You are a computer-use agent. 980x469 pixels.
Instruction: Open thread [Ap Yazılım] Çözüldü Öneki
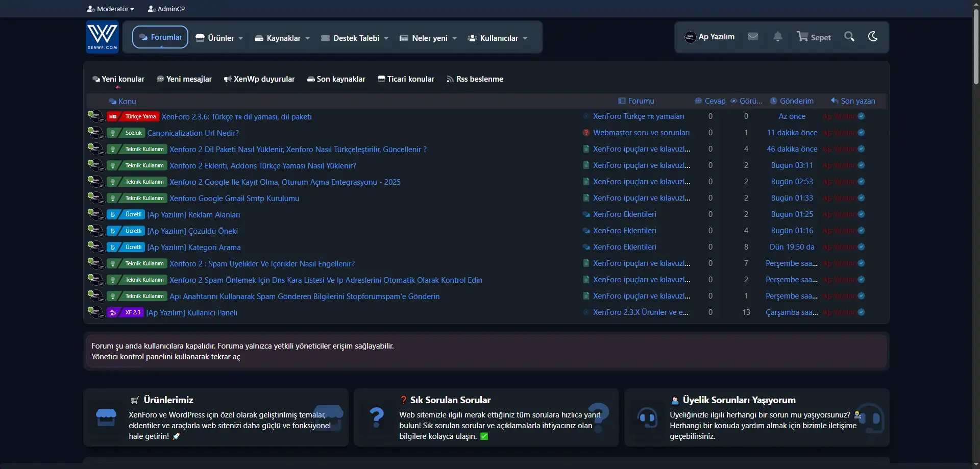point(192,231)
